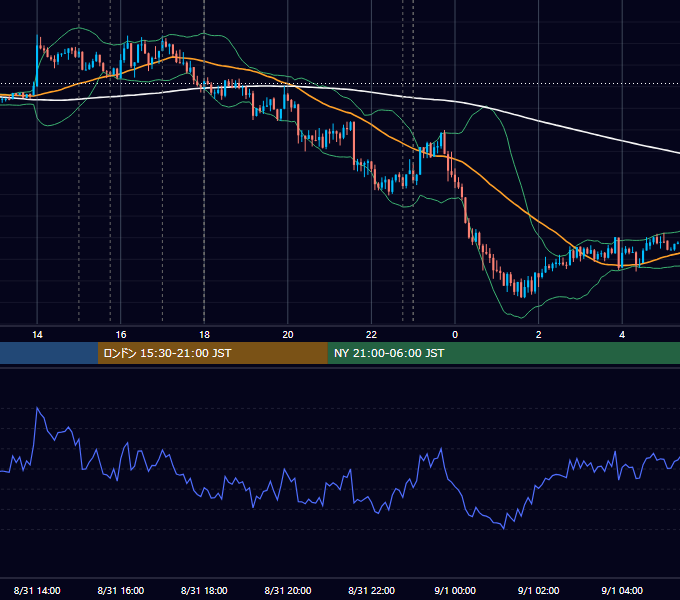680x600 pixels.
Task: Click the 8/31 14:00 date label
Action: (37, 590)
